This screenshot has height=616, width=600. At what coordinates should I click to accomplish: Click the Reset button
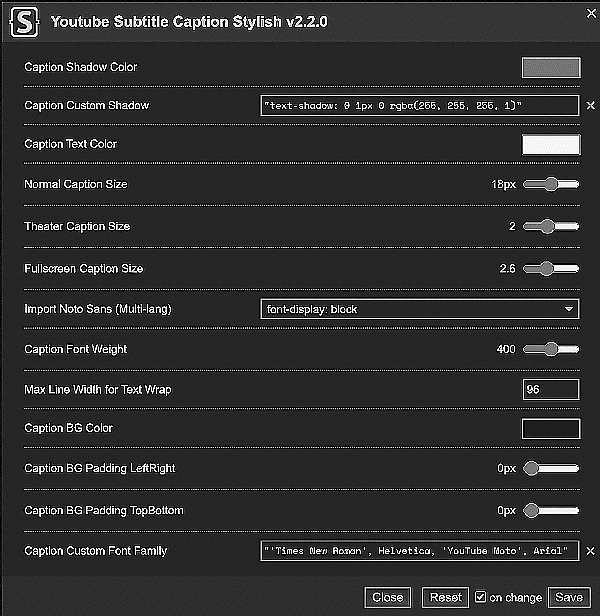[x=446, y=598]
